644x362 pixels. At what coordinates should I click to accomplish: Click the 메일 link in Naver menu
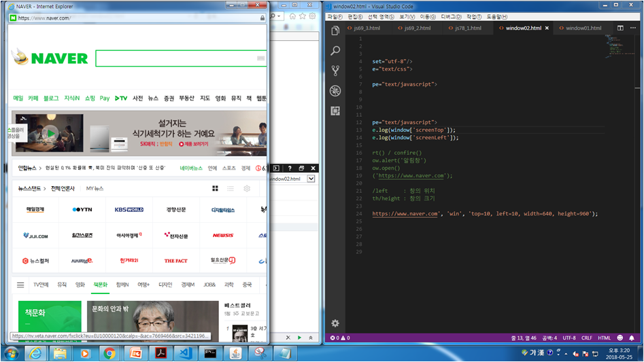pos(18,98)
